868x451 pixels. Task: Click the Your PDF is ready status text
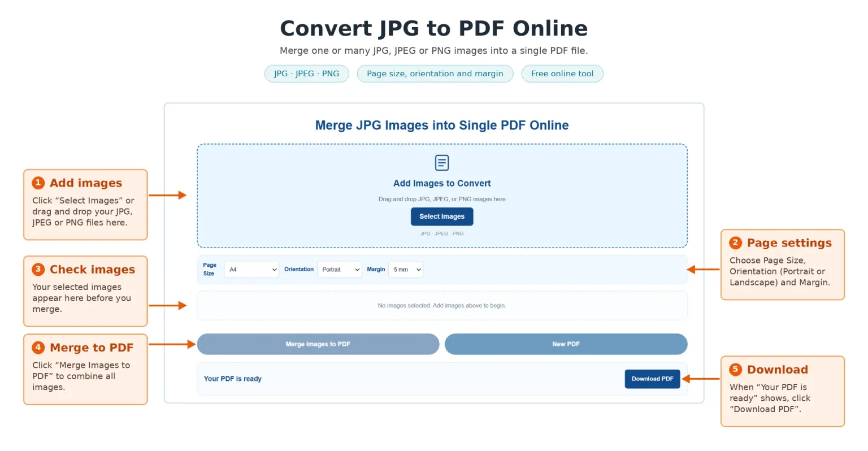pyautogui.click(x=233, y=379)
